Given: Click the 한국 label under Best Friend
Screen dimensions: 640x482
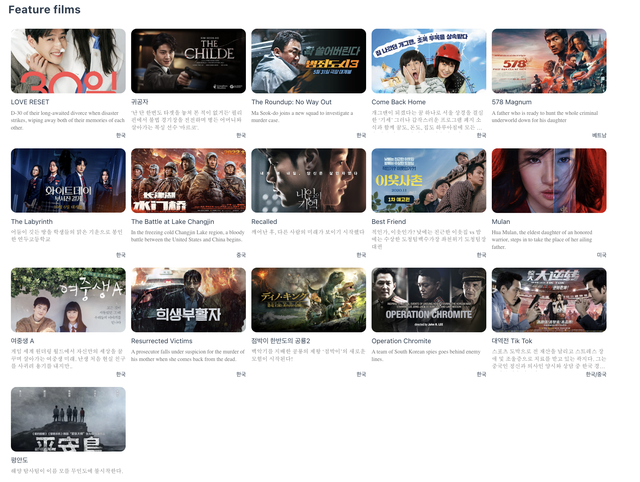Looking at the screenshot, I should 482,255.
